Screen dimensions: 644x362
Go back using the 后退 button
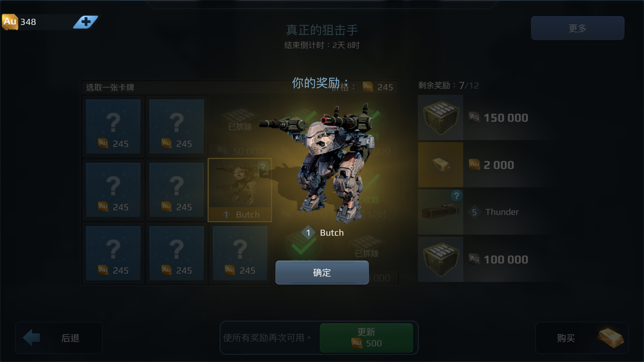tap(59, 338)
